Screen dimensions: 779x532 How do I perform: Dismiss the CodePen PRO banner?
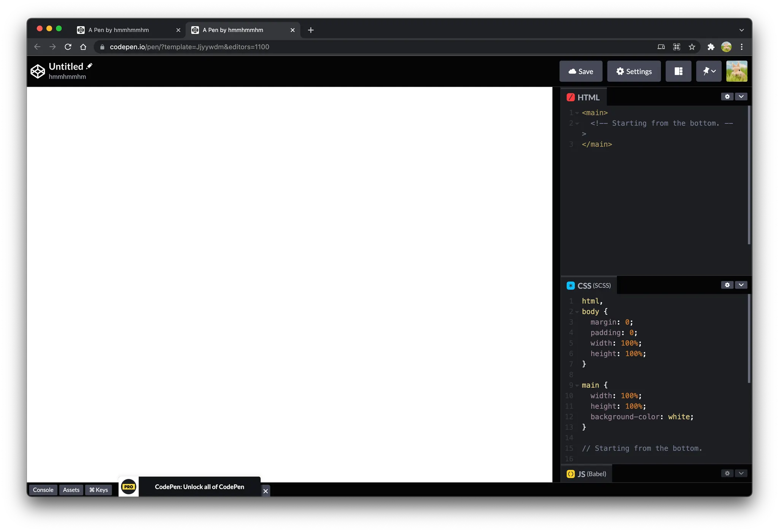[265, 491]
